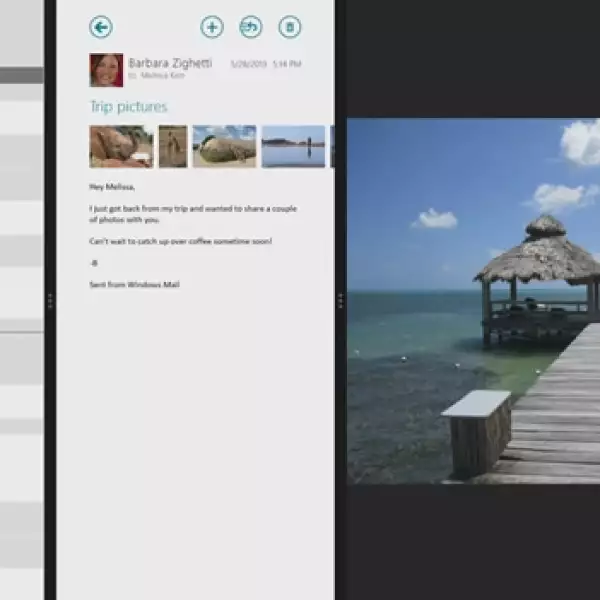
Task: Open the fourth attached seascape thumbnail
Action: point(293,146)
